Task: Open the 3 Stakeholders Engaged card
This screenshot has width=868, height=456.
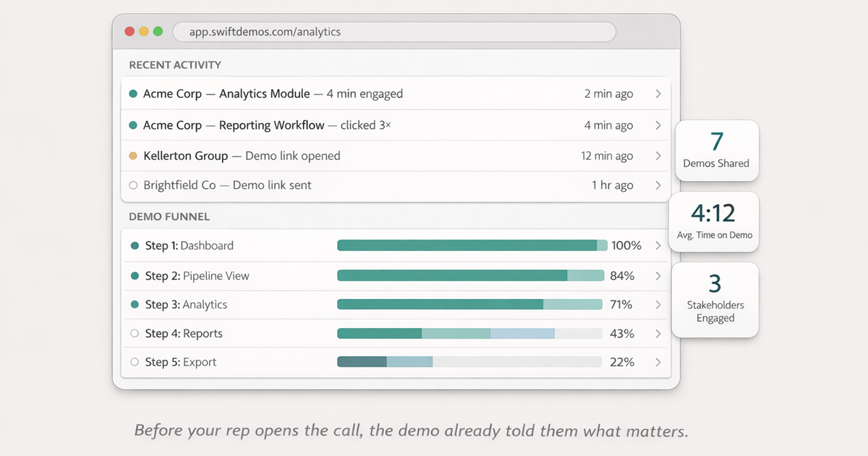Action: point(715,300)
